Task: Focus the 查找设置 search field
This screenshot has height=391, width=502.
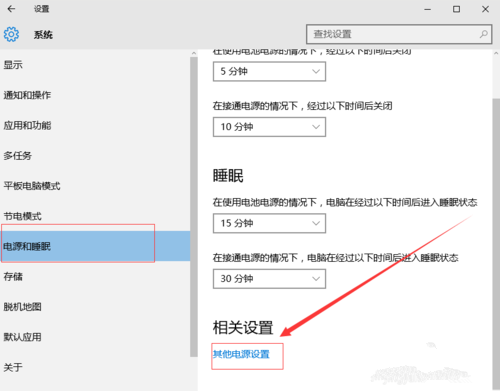Action: (x=399, y=34)
